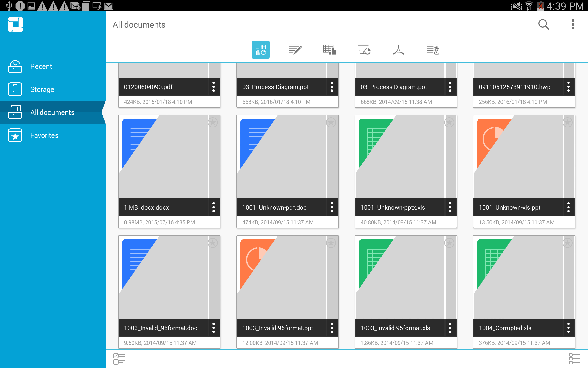Filter by spreadsheet documents tab
This screenshot has width=588, height=368.
pos(330,50)
